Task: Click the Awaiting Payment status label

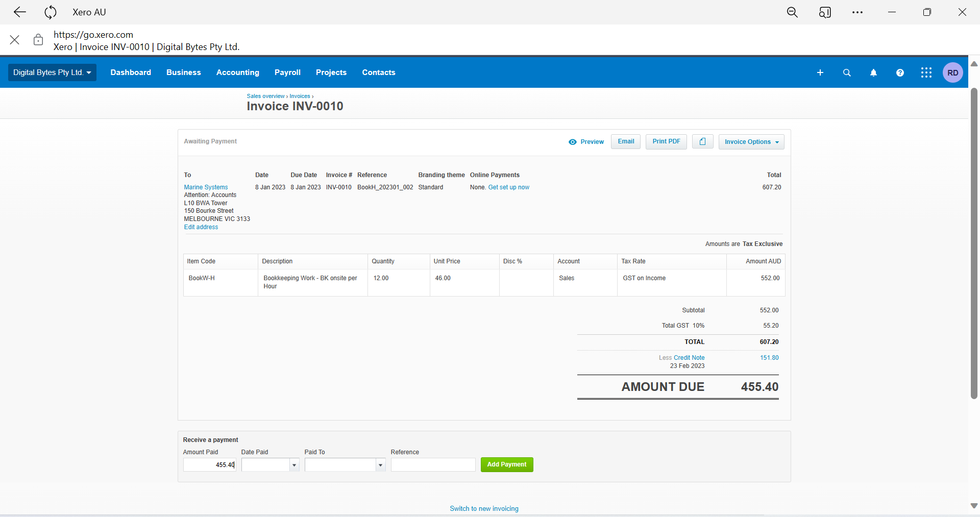Action: [x=210, y=141]
